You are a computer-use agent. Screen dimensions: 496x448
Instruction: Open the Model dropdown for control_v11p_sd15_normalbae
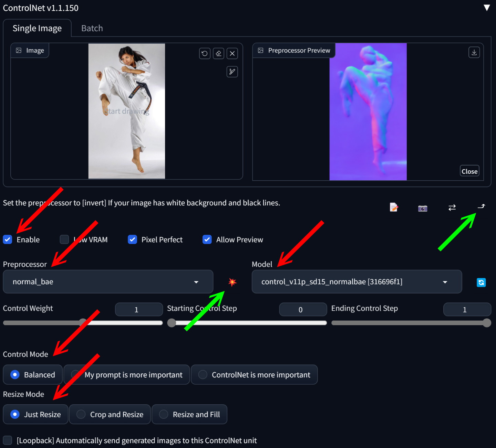356,282
